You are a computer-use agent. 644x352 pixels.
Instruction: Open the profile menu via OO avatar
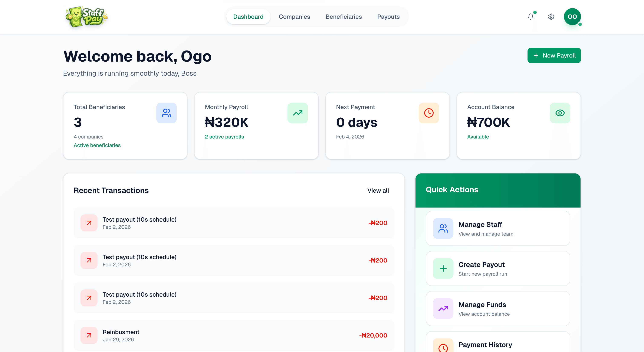(572, 16)
